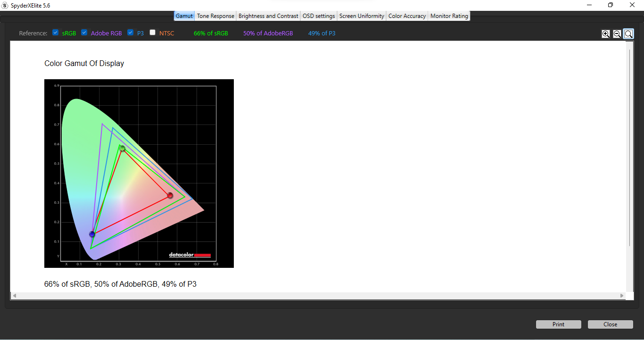Uncheck the Adobe RGB reference checkbox
This screenshot has height=340, width=644.
click(84, 33)
